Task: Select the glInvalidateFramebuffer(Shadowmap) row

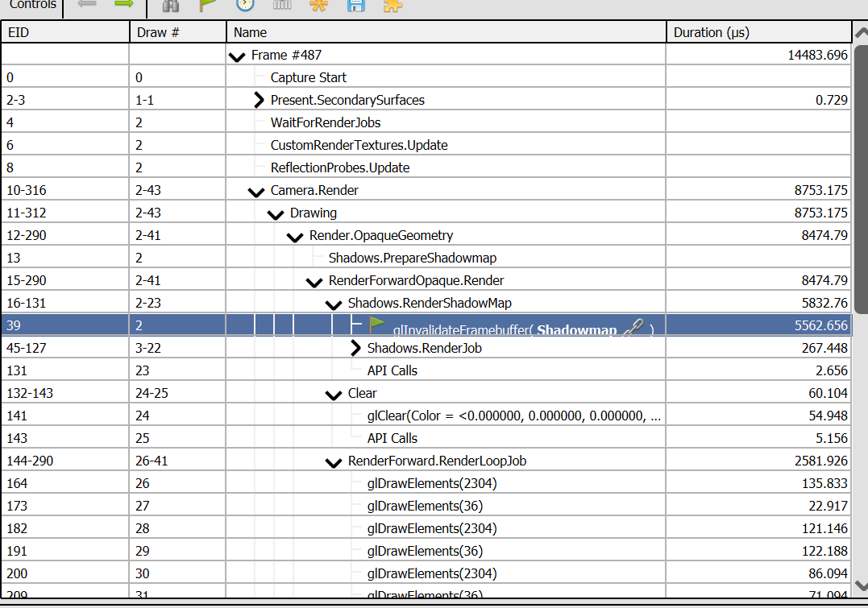Action: click(x=426, y=325)
